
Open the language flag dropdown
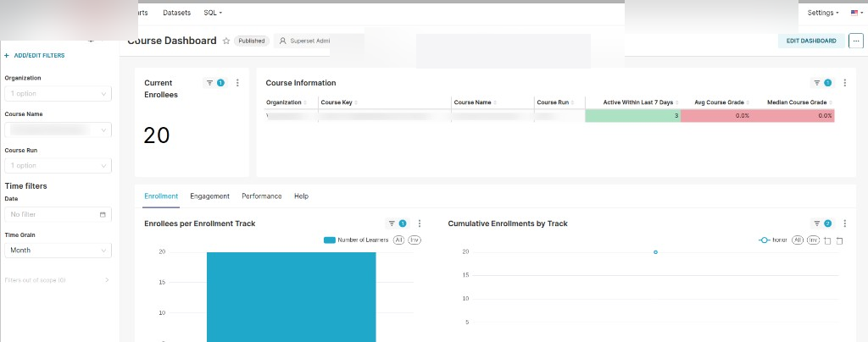tap(857, 13)
